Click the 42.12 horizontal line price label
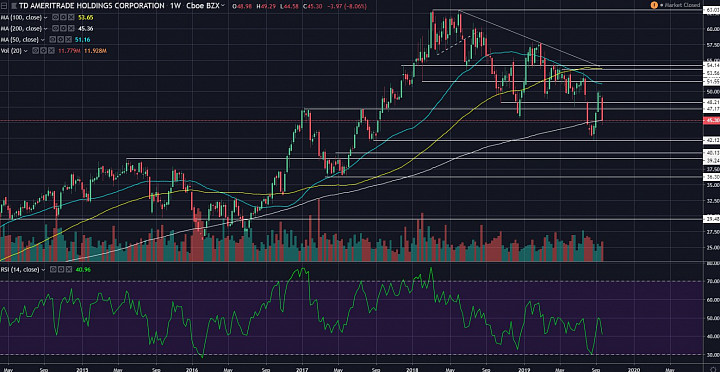The image size is (720, 372). coord(711,140)
